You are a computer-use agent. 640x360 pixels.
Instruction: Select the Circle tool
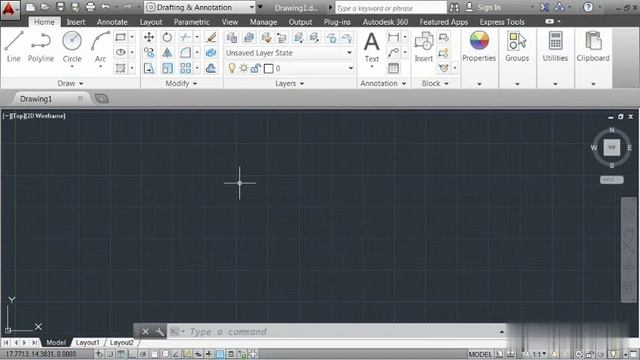click(72, 47)
